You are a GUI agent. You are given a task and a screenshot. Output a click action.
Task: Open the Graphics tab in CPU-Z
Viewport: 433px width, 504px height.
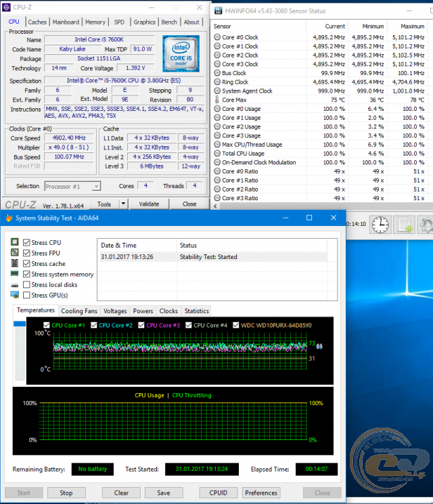[144, 22]
